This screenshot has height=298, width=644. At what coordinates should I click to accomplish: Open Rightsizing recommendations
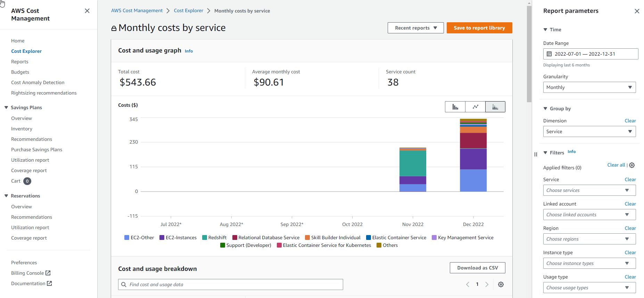[44, 93]
